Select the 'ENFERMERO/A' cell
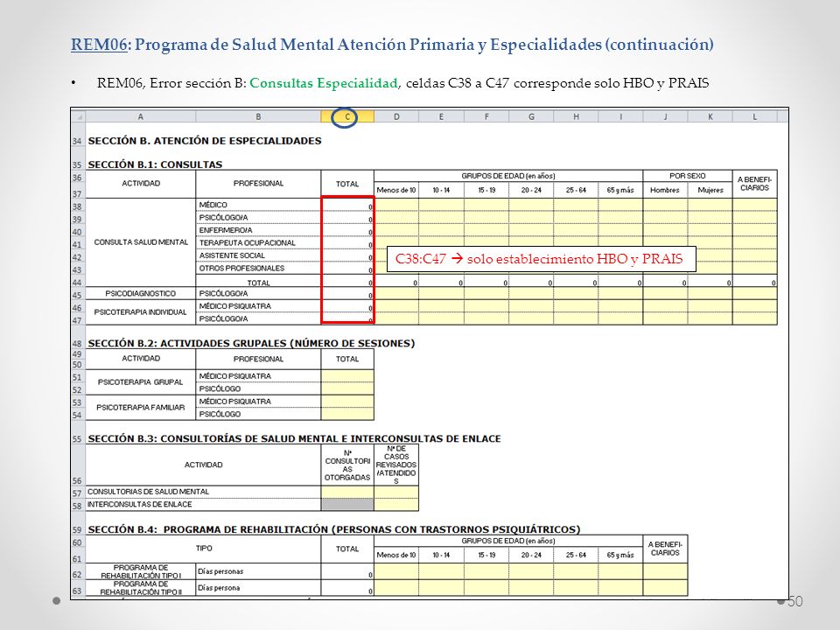840x630 pixels. tap(258, 230)
